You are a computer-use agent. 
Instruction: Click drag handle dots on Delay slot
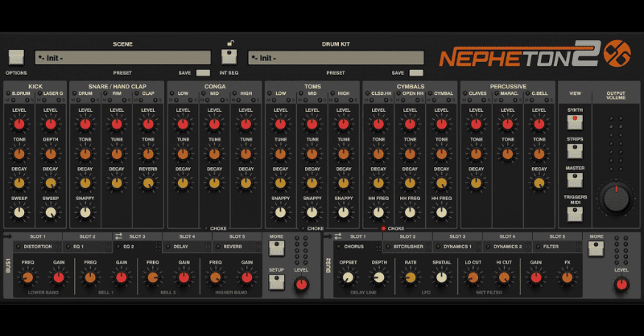click(x=208, y=247)
